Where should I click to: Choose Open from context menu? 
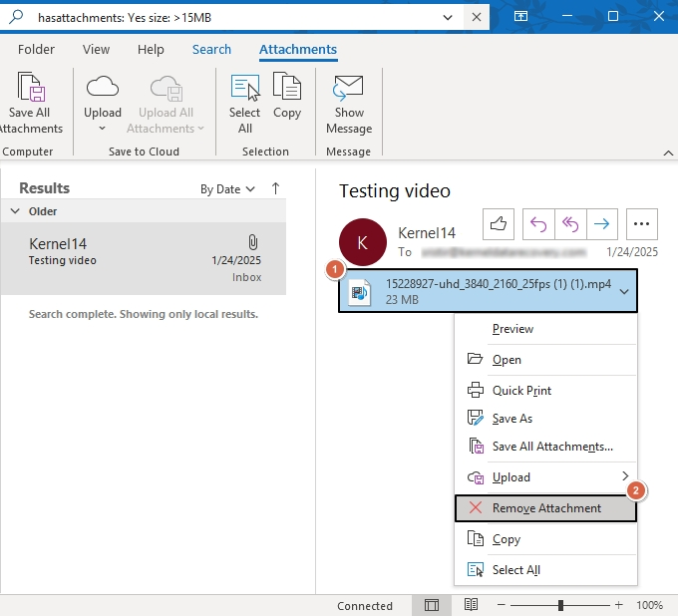pyautogui.click(x=545, y=360)
